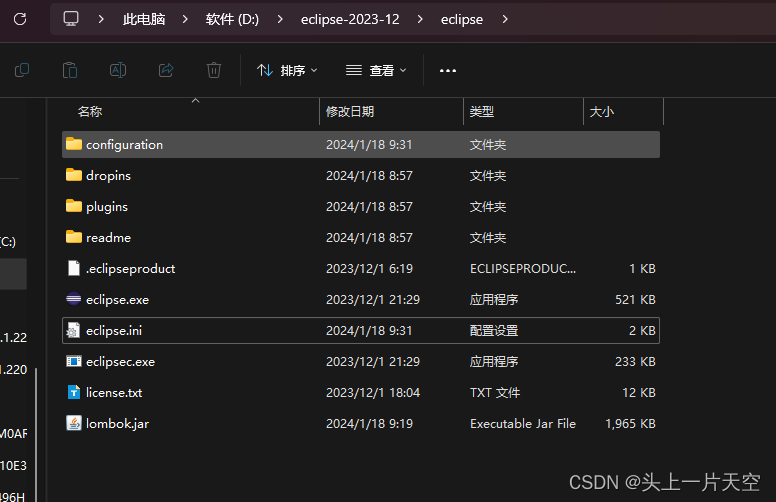
Task: Click the 2024/1/18 9:19 date cell
Action: coord(369,424)
